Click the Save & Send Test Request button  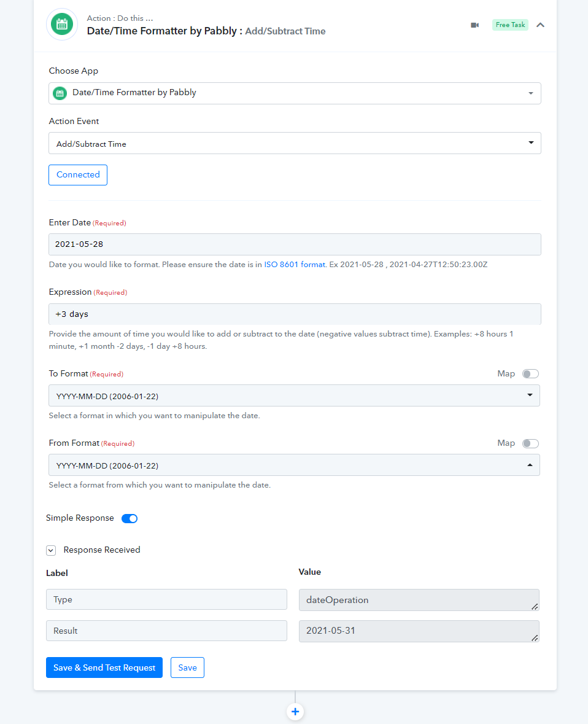point(104,668)
